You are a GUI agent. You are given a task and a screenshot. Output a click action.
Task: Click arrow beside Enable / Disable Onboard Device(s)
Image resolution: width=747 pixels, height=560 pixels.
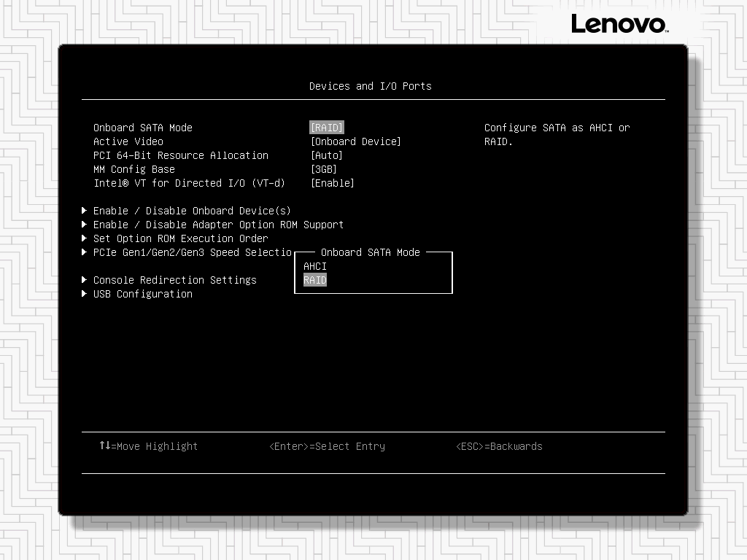pos(85,211)
